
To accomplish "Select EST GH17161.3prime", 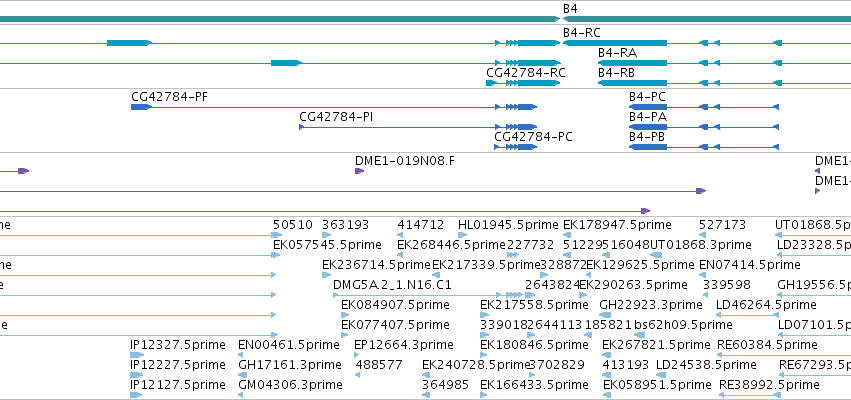I will [290, 365].
